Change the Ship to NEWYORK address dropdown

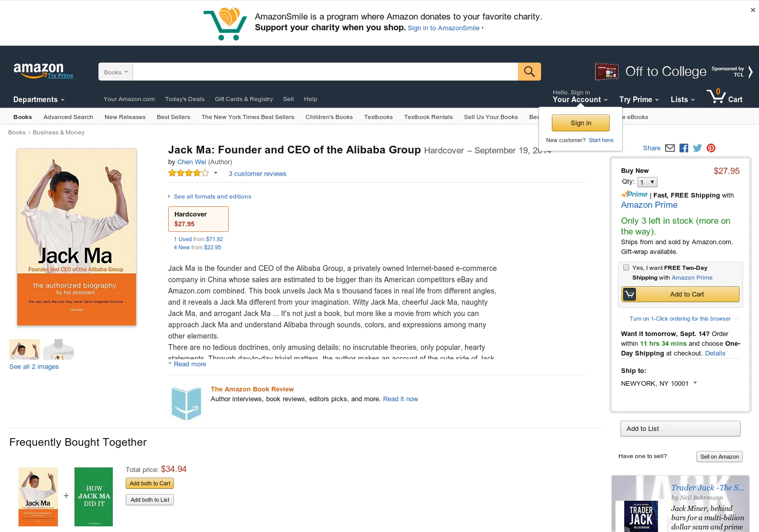[x=658, y=383]
